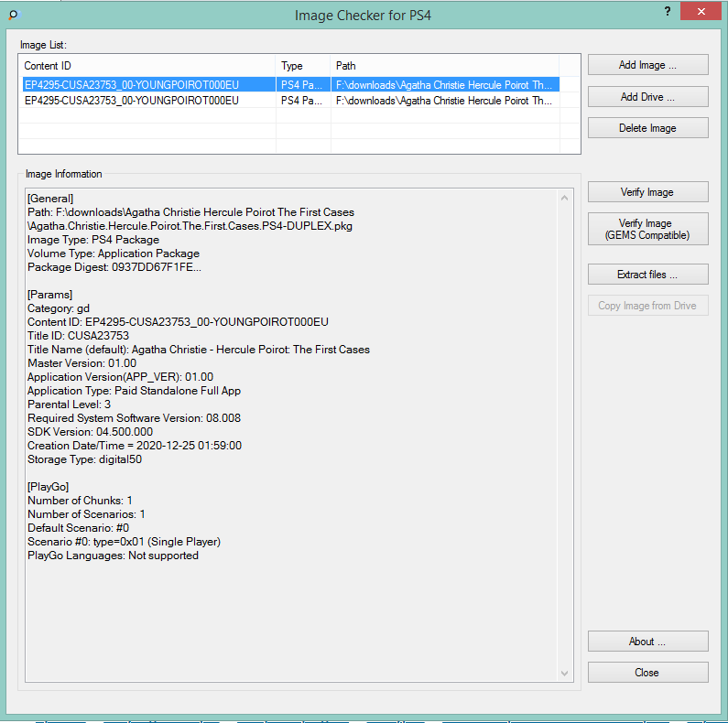Sort list by Content ID column header

pos(147,66)
